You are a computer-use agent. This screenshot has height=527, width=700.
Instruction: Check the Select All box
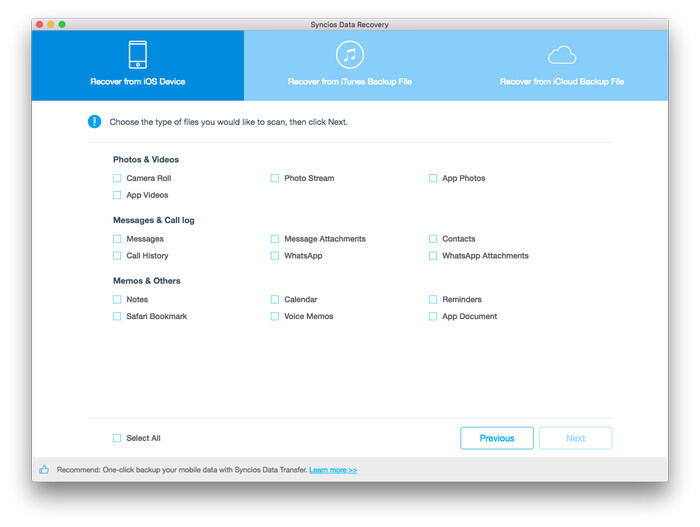[117, 438]
